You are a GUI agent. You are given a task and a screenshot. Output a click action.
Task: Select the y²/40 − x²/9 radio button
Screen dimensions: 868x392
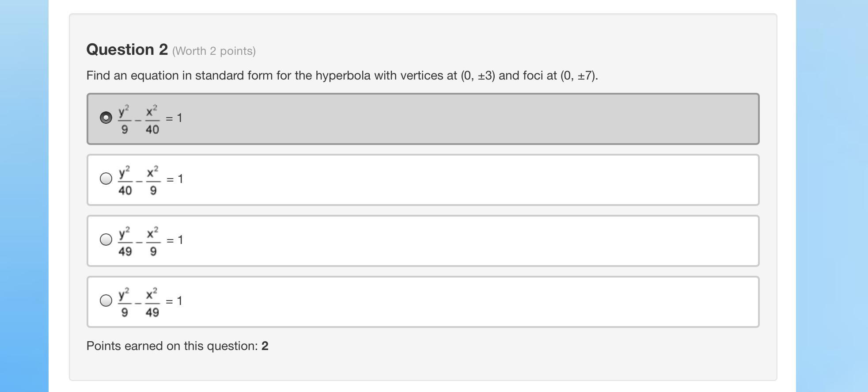click(106, 179)
